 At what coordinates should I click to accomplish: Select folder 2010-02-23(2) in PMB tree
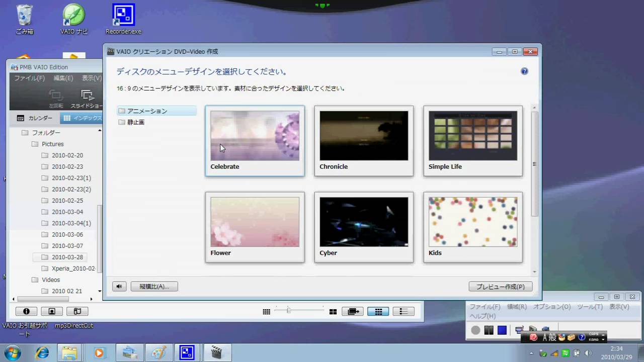click(x=66, y=190)
